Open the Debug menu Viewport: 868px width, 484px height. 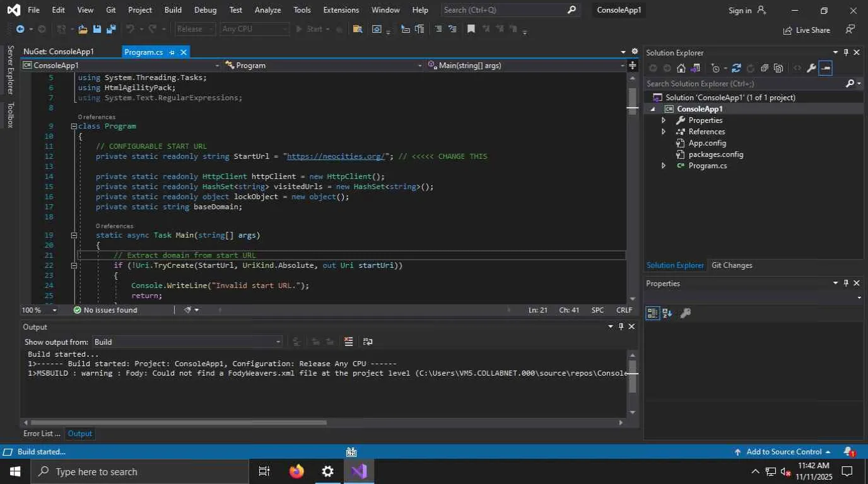click(x=205, y=10)
